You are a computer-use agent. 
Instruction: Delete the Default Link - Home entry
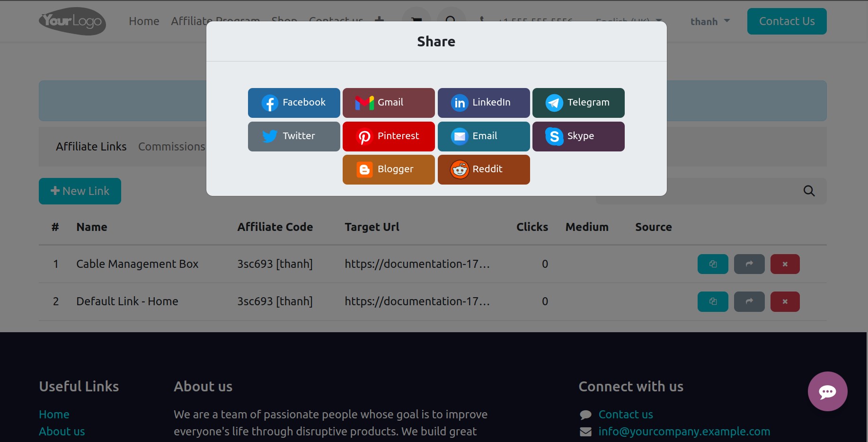785,301
